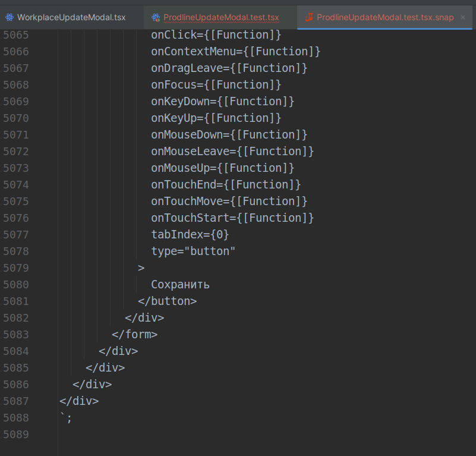This screenshot has width=476, height=456.
Task: Click line number 5083 in gutter
Action: point(16,335)
